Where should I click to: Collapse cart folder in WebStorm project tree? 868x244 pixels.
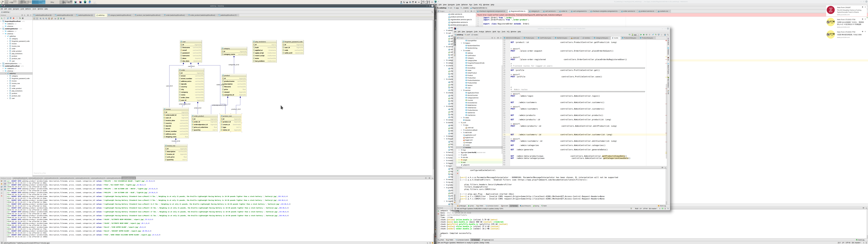[444, 33]
